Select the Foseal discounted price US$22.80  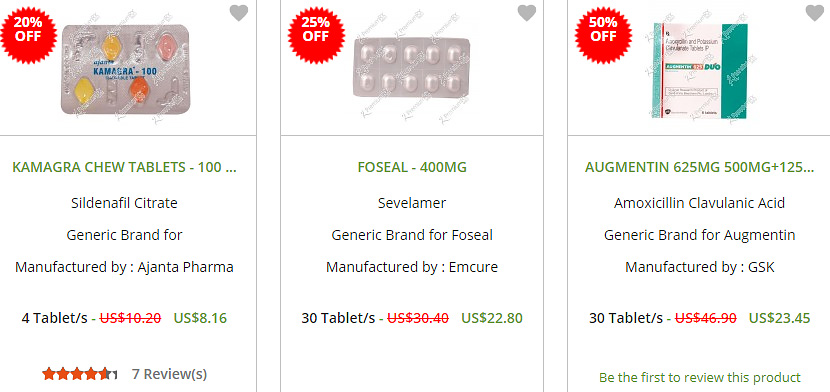(492, 318)
